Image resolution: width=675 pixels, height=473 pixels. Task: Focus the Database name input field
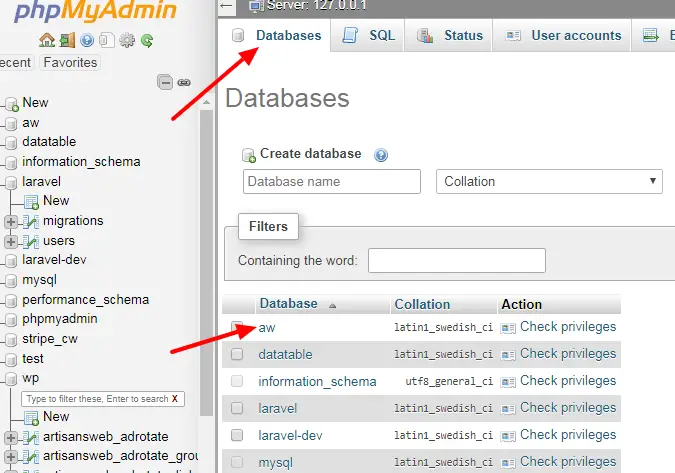[332, 181]
